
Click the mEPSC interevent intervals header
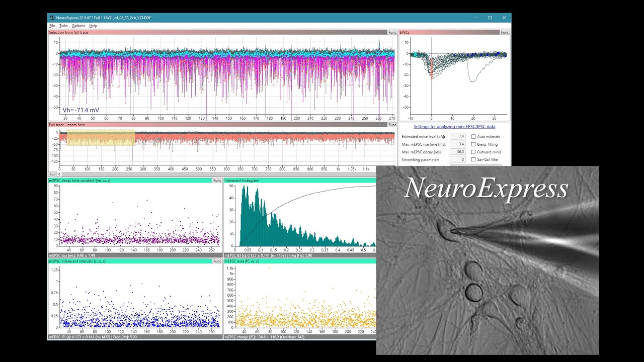[x=130, y=261]
